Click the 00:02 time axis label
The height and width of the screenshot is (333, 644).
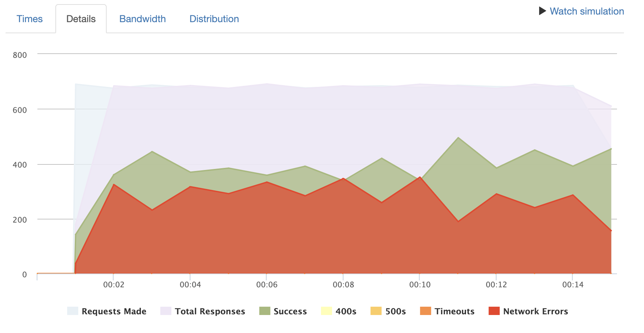pyautogui.click(x=114, y=285)
